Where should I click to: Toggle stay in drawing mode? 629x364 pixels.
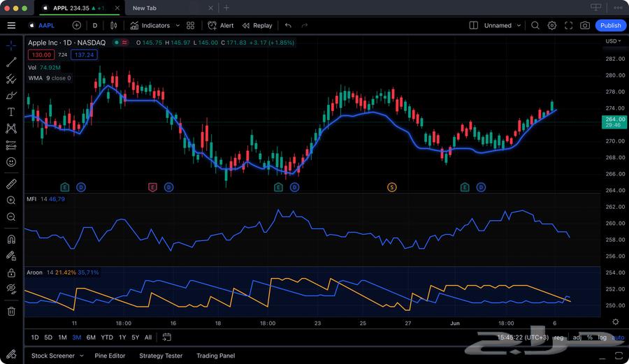(11, 256)
